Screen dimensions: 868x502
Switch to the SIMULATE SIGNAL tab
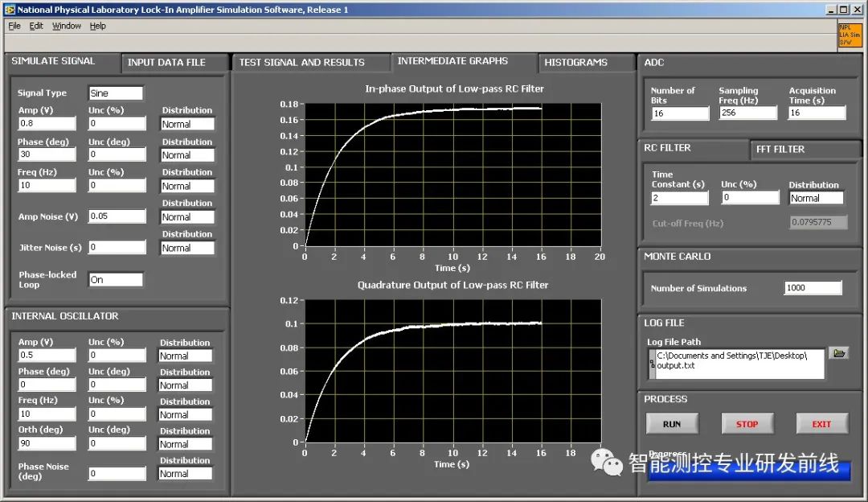tap(62, 62)
